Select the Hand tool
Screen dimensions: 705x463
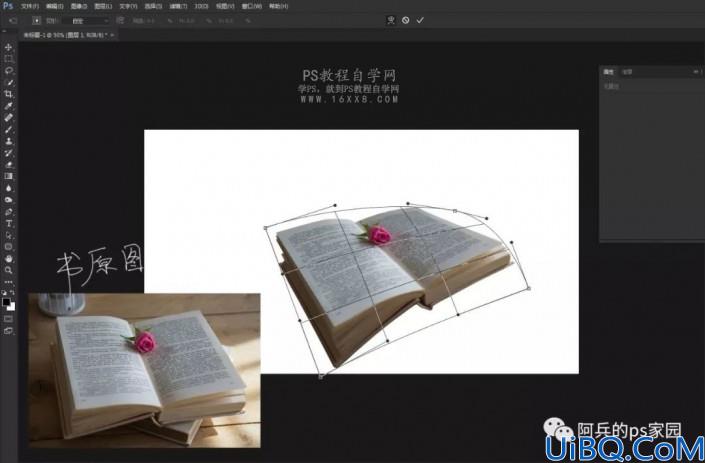point(8,258)
